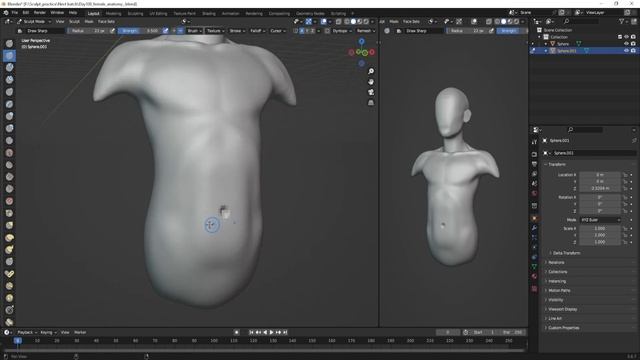The image size is (640, 360).
Task: Open the Texture properties tab
Action: 534,289
